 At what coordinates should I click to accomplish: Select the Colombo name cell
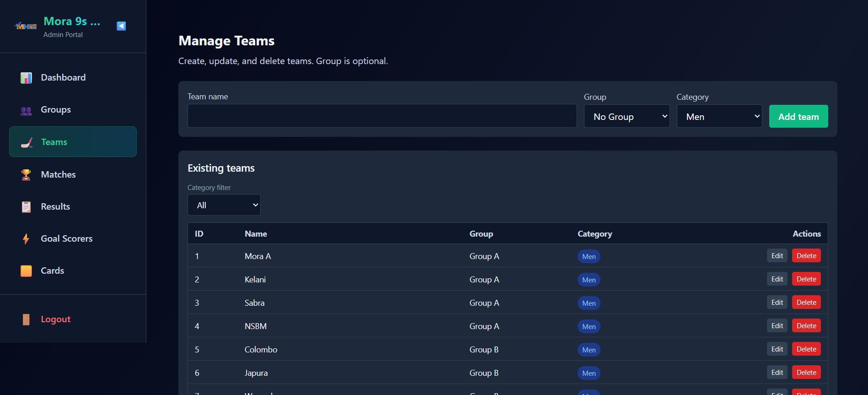click(x=261, y=350)
